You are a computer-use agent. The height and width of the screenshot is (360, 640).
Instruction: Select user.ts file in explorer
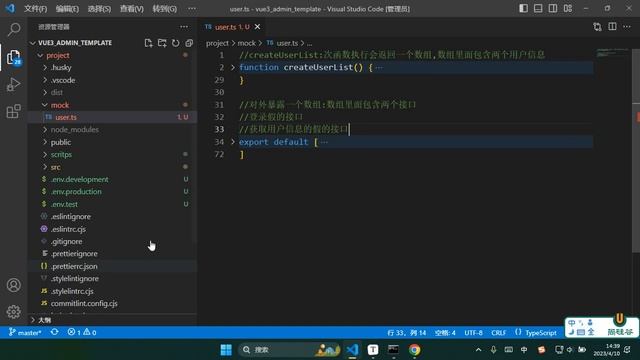[112, 117]
